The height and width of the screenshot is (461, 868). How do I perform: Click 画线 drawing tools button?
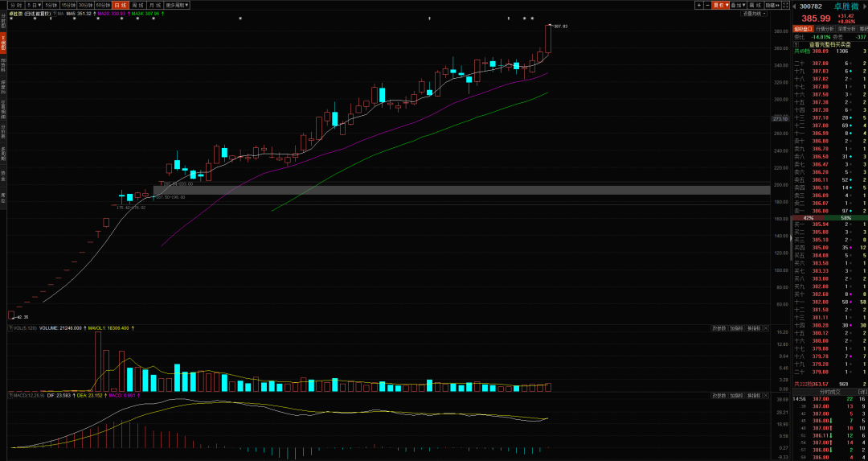click(755, 5)
